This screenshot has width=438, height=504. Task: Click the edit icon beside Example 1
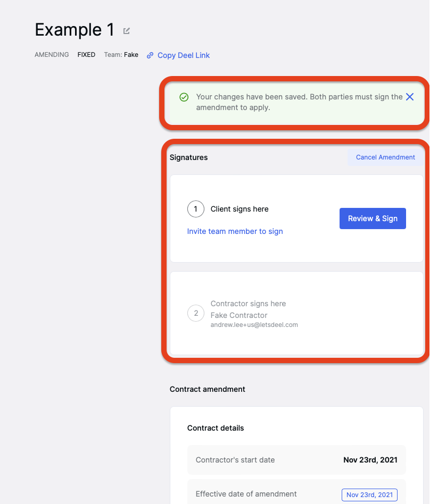[x=127, y=31]
